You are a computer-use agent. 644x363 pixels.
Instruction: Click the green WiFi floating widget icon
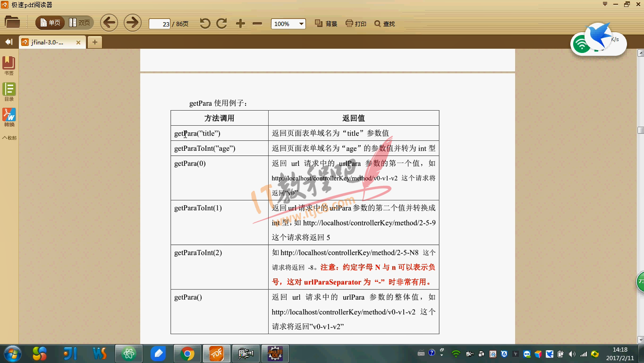pyautogui.click(x=582, y=44)
